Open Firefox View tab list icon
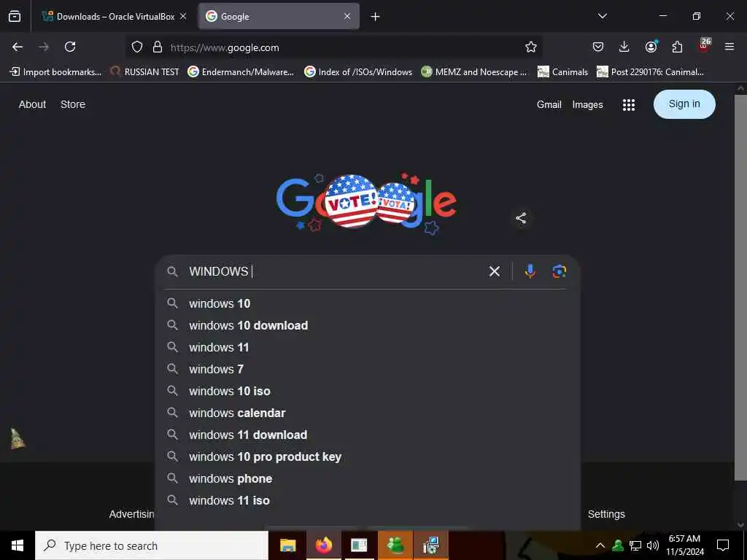The height and width of the screenshot is (560, 747). coord(15,16)
